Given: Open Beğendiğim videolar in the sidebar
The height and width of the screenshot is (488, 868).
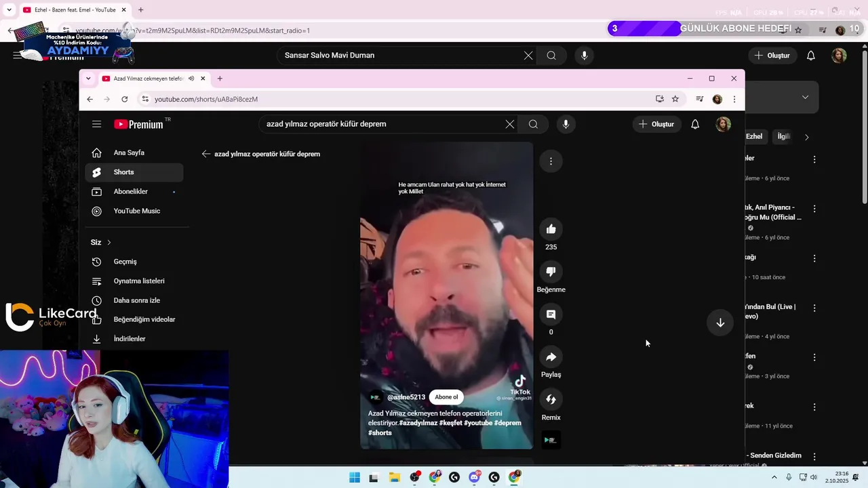Looking at the screenshot, I should tap(134, 319).
